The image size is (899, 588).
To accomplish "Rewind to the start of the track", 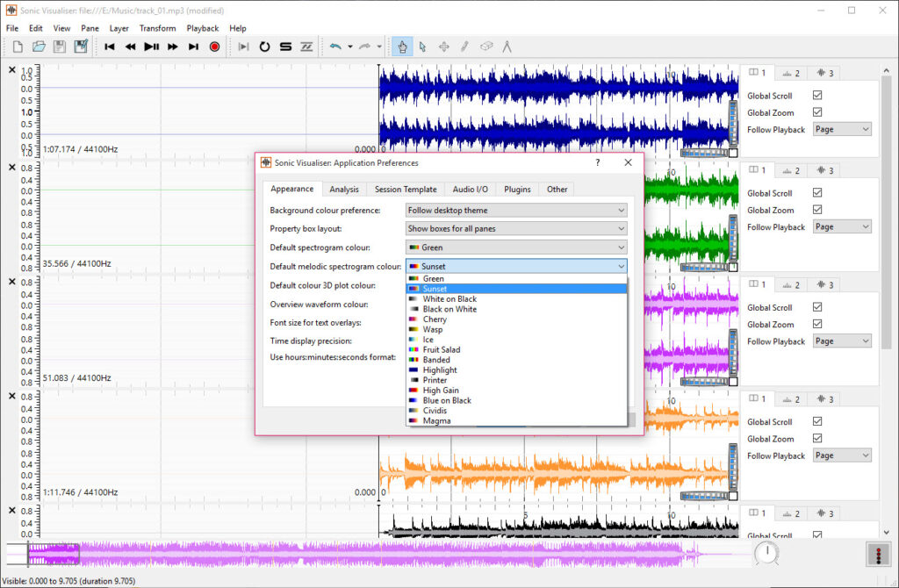I will point(110,47).
